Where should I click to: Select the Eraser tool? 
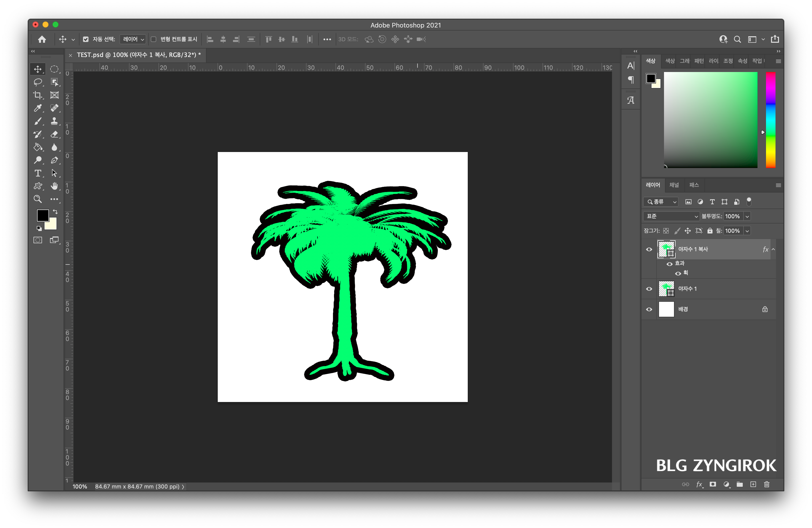coord(54,134)
